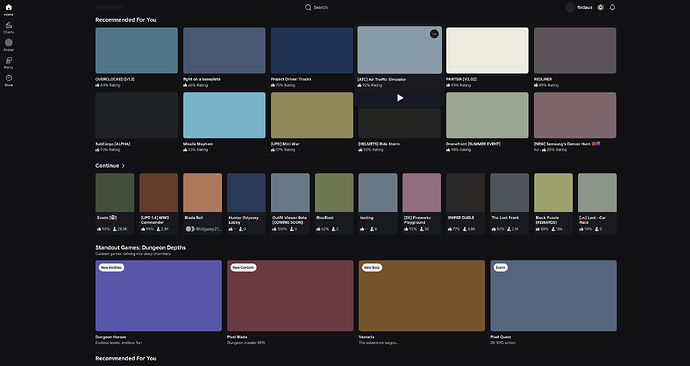Click the REDLINER title text

click(543, 79)
